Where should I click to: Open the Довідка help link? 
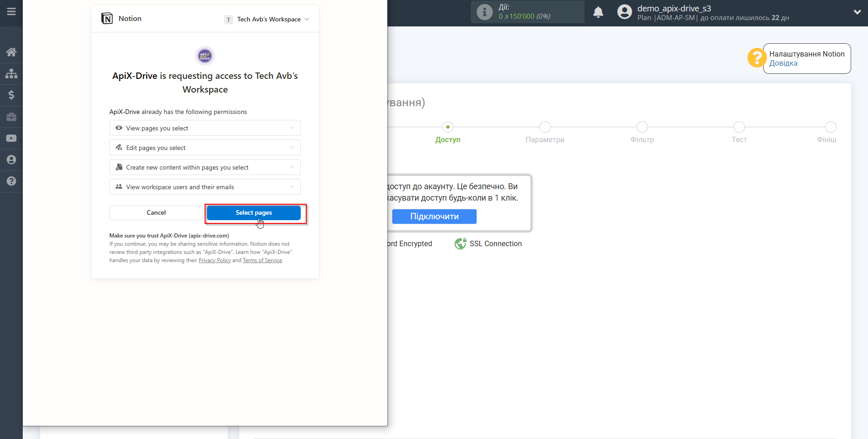click(x=783, y=63)
